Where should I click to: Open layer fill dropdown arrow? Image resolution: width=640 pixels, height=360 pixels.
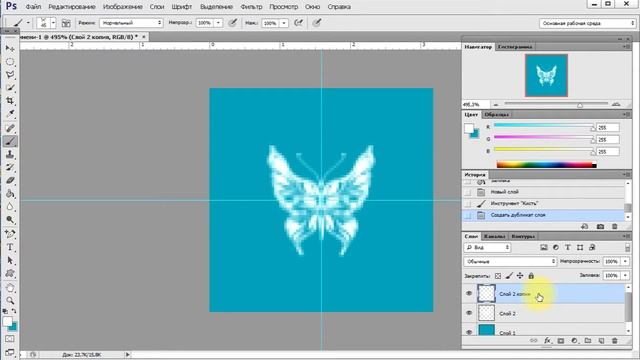(625, 276)
